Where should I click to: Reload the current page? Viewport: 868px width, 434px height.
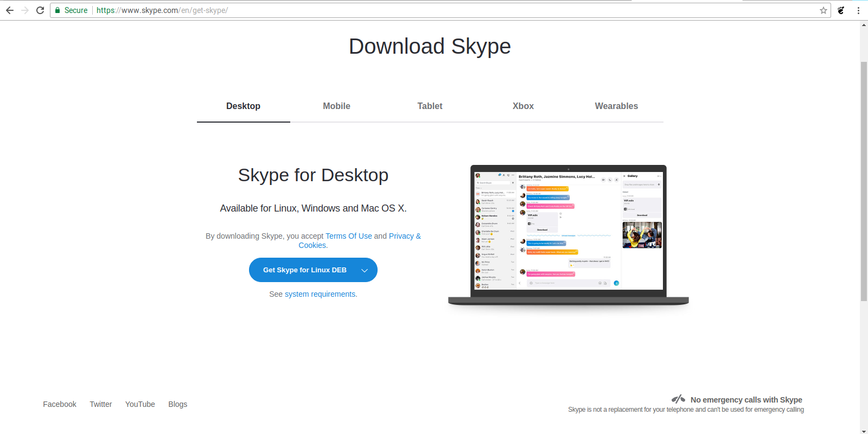pyautogui.click(x=40, y=10)
